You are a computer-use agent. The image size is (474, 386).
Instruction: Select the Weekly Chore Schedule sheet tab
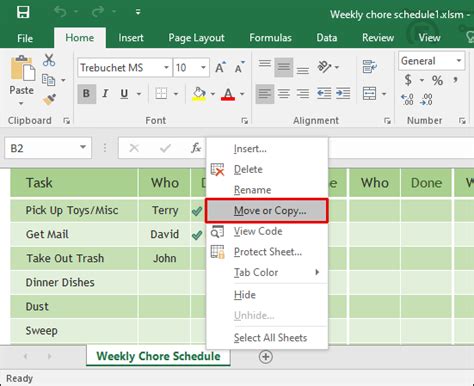click(158, 356)
